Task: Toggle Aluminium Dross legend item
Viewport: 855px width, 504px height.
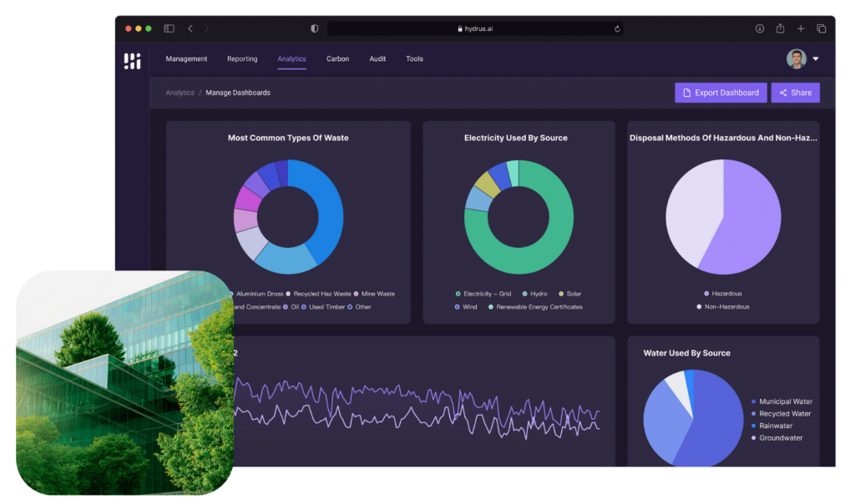Action: pos(257,294)
